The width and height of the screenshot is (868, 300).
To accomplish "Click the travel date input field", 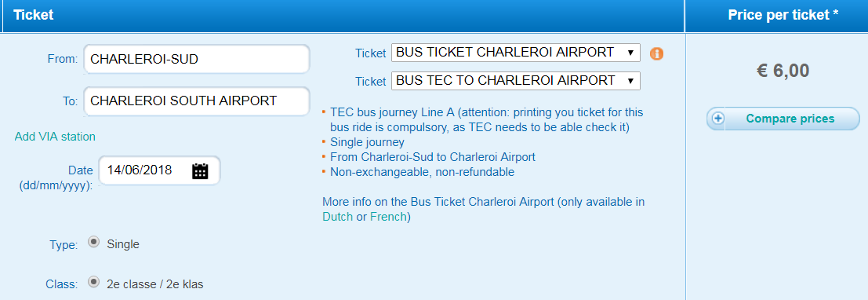I will pos(159,170).
